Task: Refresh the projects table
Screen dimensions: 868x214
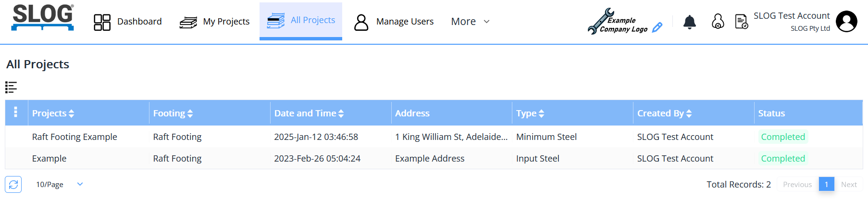Action: [13, 184]
